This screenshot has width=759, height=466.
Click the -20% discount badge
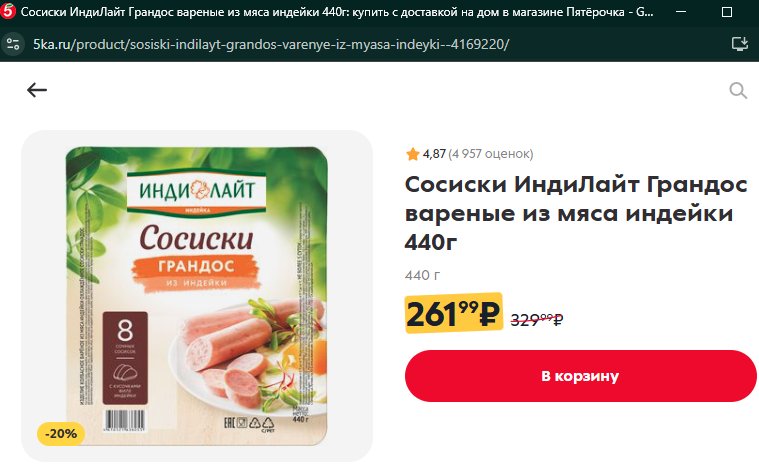[61, 434]
